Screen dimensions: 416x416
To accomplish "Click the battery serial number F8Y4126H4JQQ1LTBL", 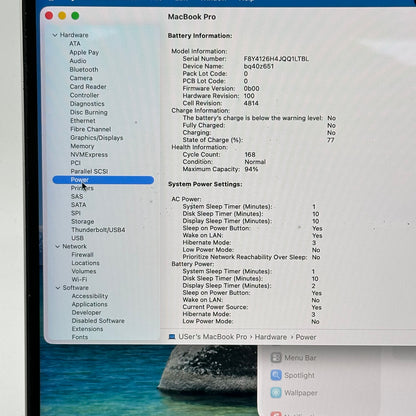I will pos(276,59).
